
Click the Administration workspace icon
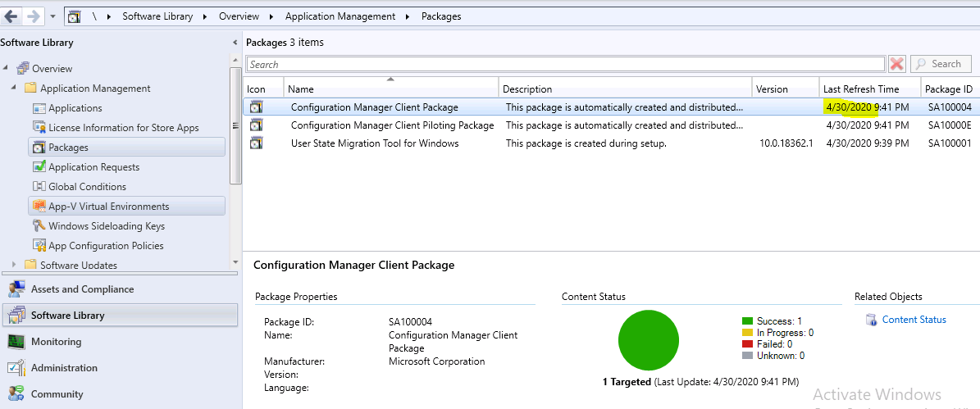(x=16, y=368)
